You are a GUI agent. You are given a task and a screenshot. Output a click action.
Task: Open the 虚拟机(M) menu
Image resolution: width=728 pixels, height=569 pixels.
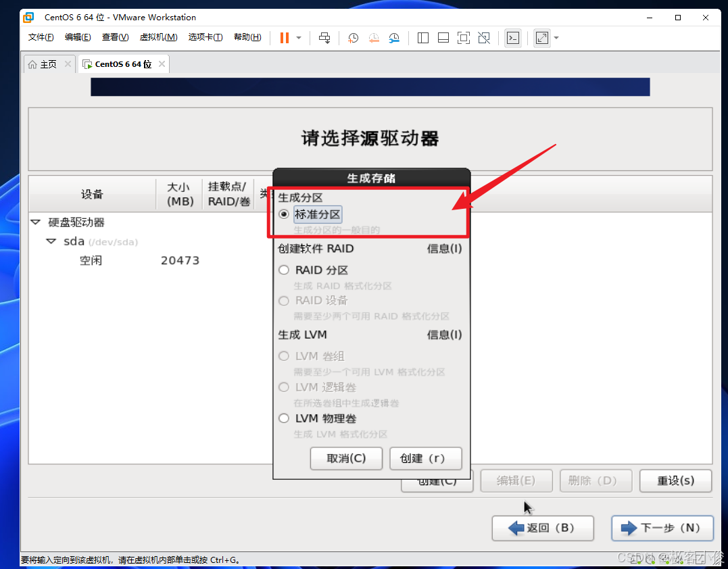point(158,37)
